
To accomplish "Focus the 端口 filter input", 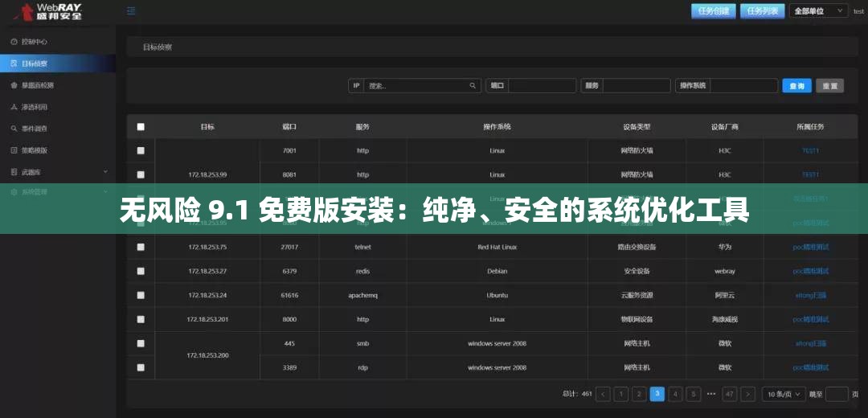I will pyautogui.click(x=542, y=86).
